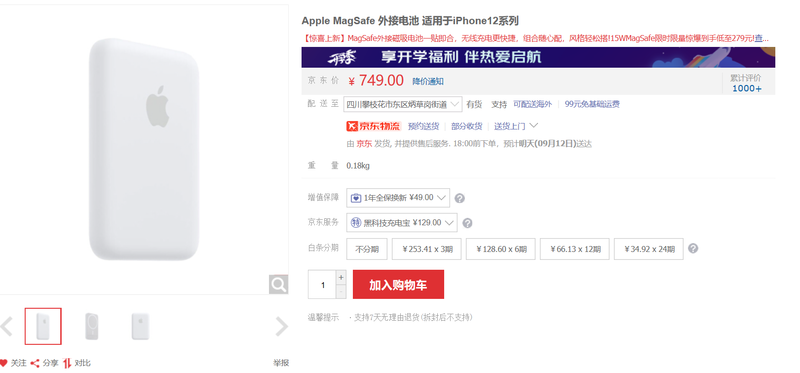Click the main MagSafe battery product image
This screenshot has width=800, height=373.
144,150
